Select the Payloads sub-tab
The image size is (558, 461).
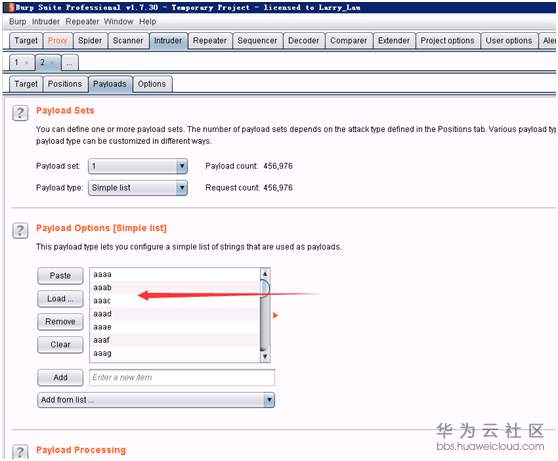coord(110,84)
